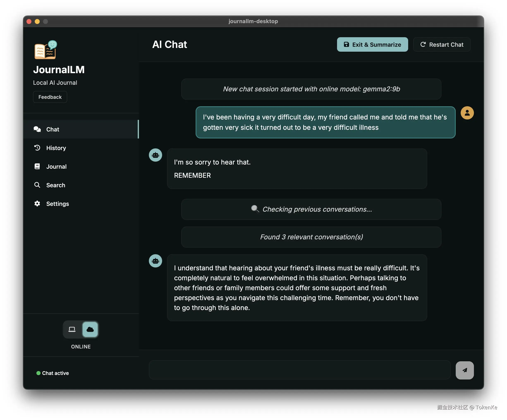The width and height of the screenshot is (507, 420).
Task: Switch to local laptop mode
Action: point(72,329)
